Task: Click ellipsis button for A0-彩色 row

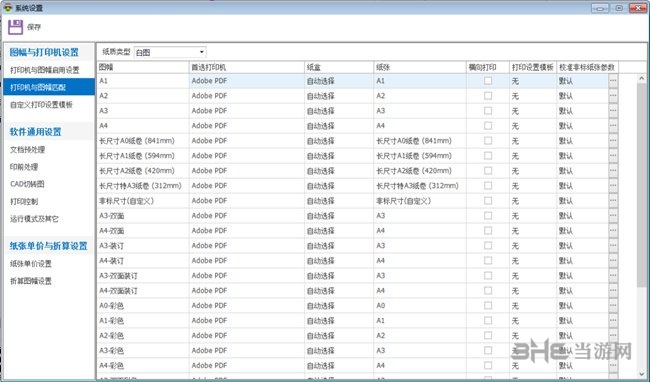Action: pyautogui.click(x=613, y=305)
